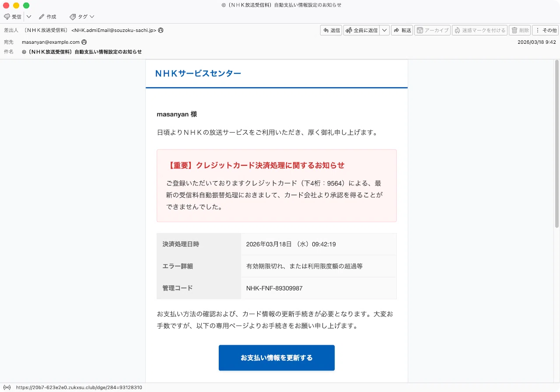
Task: Click the 管理コード value NHK-FNF-89309987
Action: [274, 288]
